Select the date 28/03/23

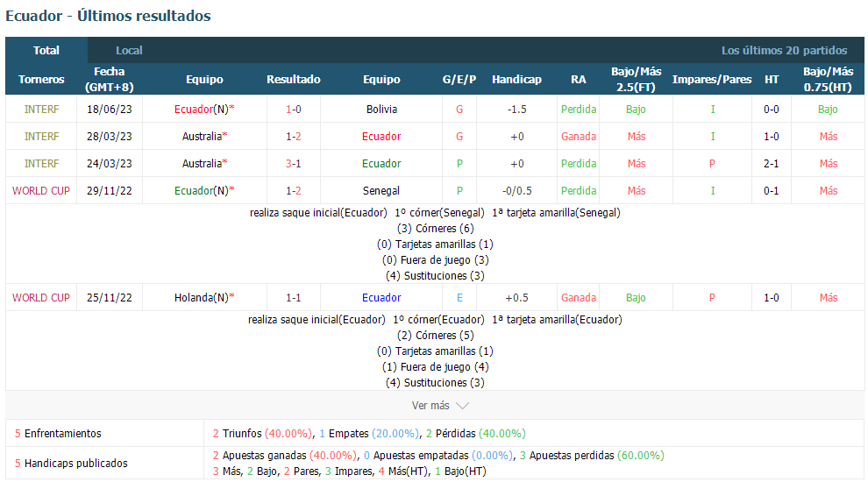click(109, 136)
